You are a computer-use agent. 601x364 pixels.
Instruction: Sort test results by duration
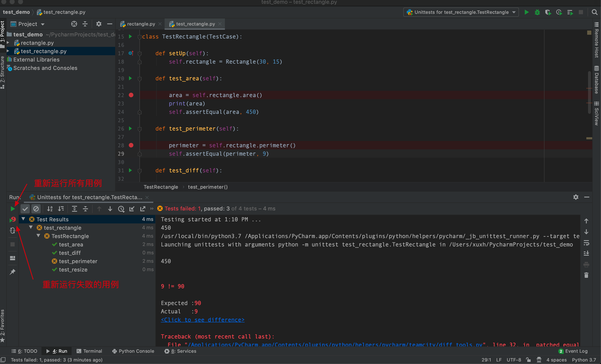[61, 209]
